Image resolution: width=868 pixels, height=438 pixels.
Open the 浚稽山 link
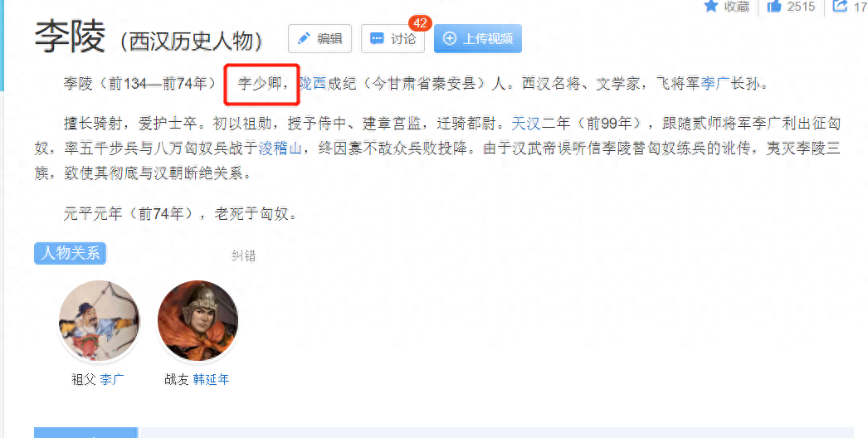point(280,148)
